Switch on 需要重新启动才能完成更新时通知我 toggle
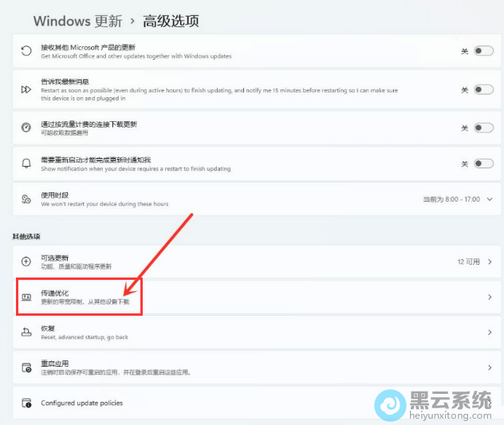The width and height of the screenshot is (504, 425). 483,163
